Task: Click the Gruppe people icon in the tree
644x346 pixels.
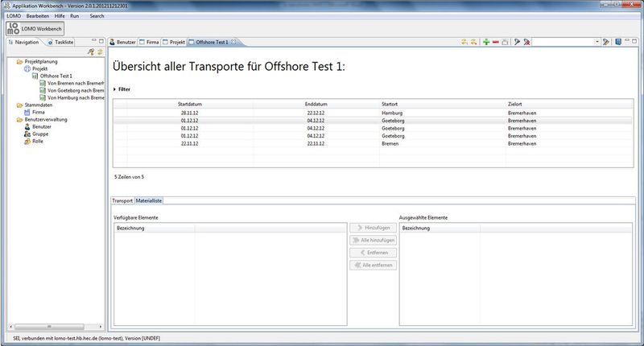Action: 27,134
